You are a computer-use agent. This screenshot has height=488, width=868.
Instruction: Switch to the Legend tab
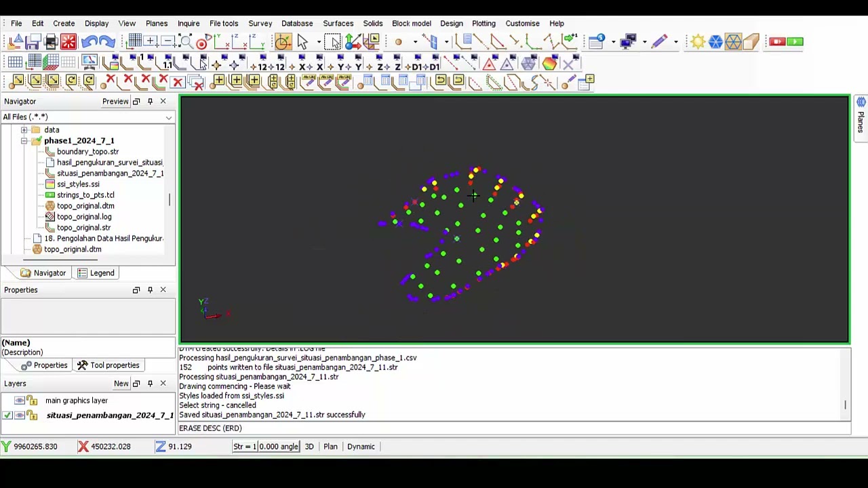pos(96,272)
